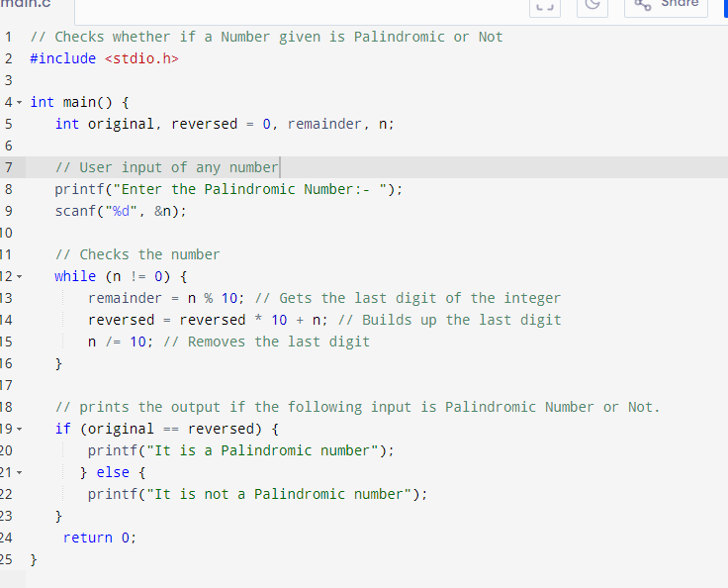The width and height of the screenshot is (728, 588).
Task: Click the "Enter the Palindromic Number:- " string
Action: (x=250, y=189)
